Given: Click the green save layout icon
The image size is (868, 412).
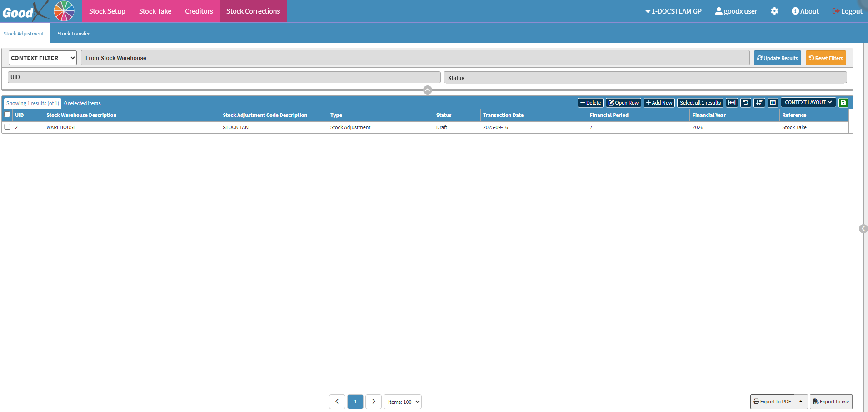Looking at the screenshot, I should (x=843, y=103).
